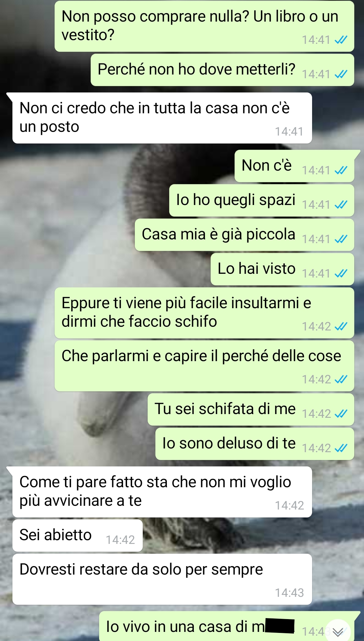Select sent message 'Non posso comprare nulla?'
This screenshot has width=364, height=641.
[x=204, y=26]
